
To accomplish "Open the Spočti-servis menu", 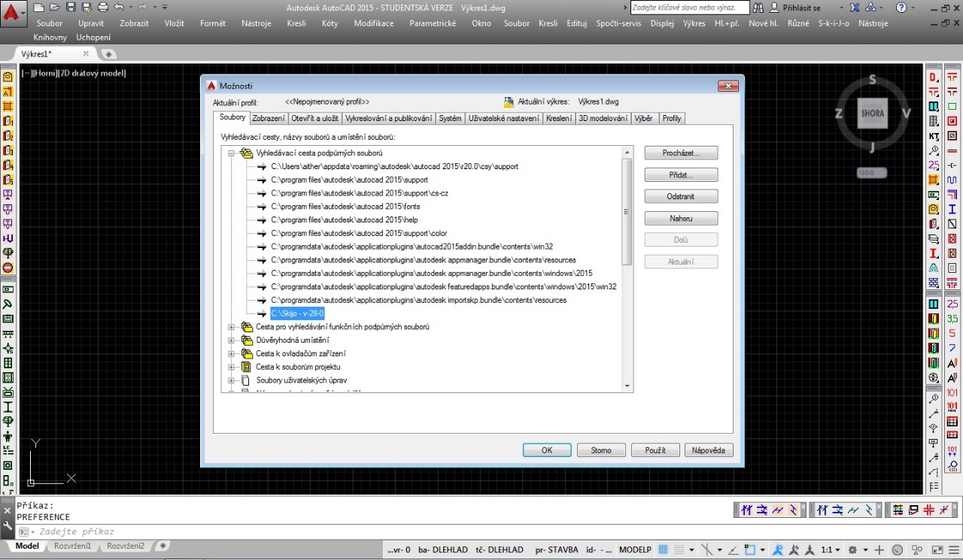I will click(x=617, y=23).
